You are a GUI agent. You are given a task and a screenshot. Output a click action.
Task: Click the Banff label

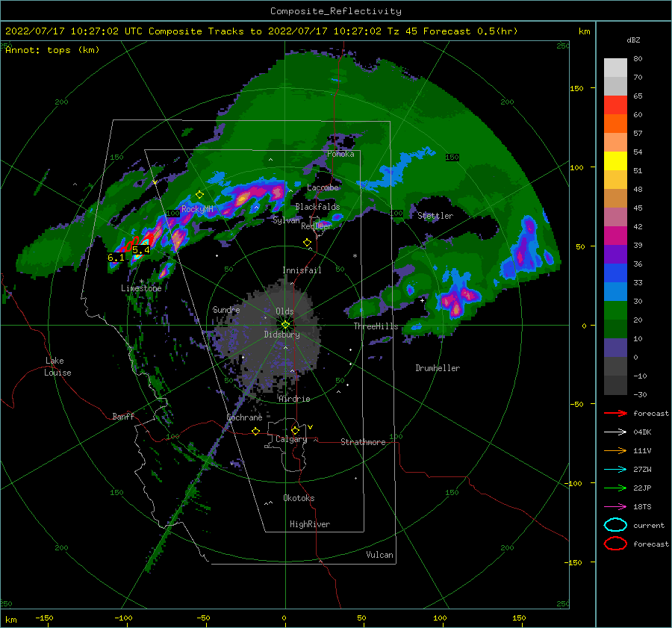(x=123, y=417)
